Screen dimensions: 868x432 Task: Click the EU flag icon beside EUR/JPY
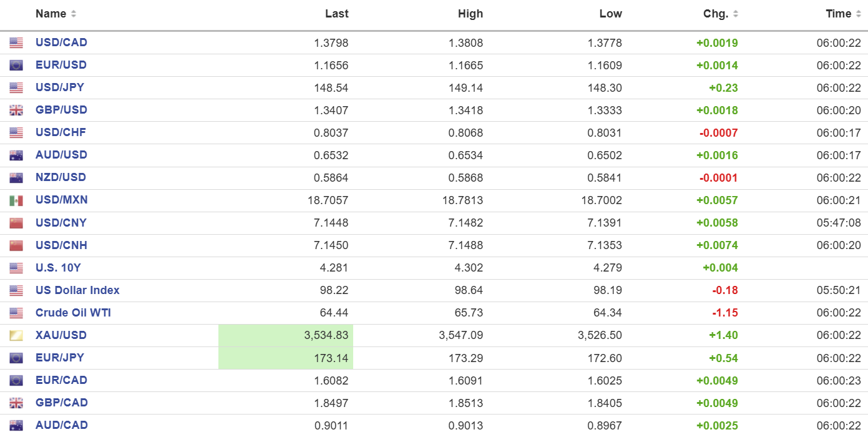click(16, 358)
